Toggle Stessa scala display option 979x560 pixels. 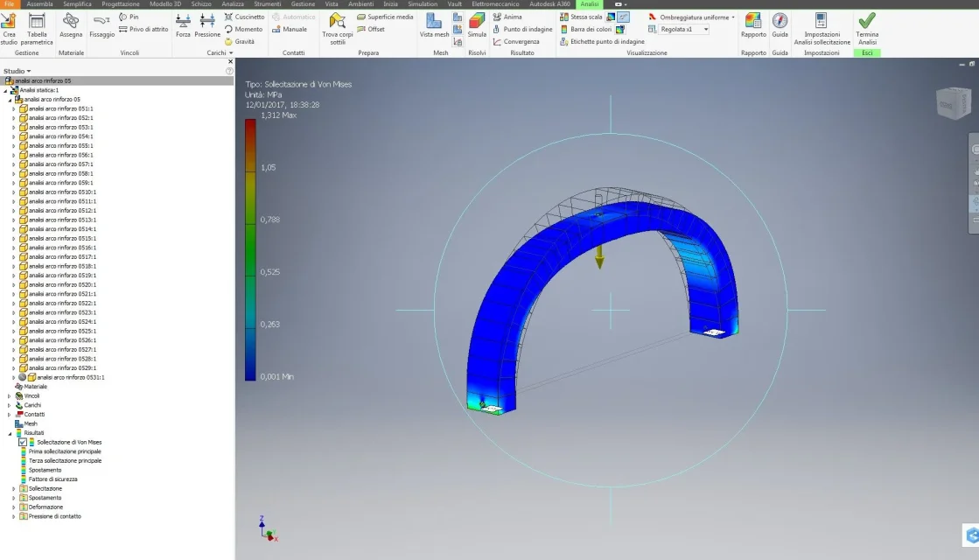tap(581, 17)
